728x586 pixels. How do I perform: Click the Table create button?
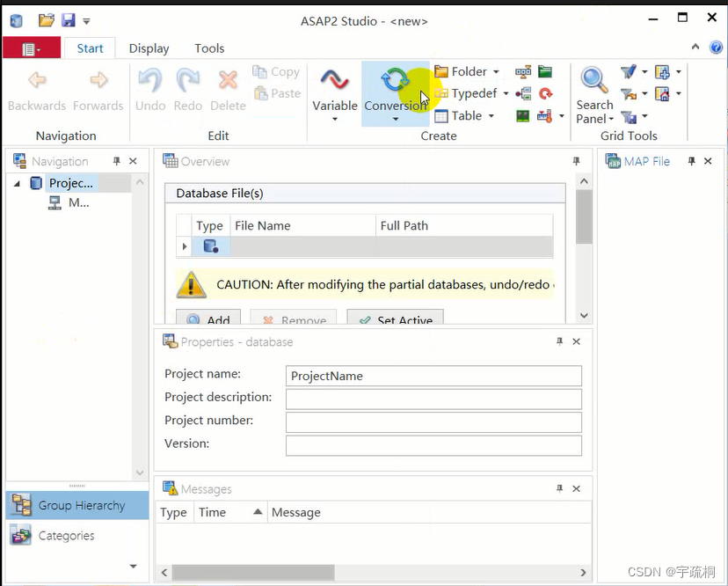[x=459, y=116]
